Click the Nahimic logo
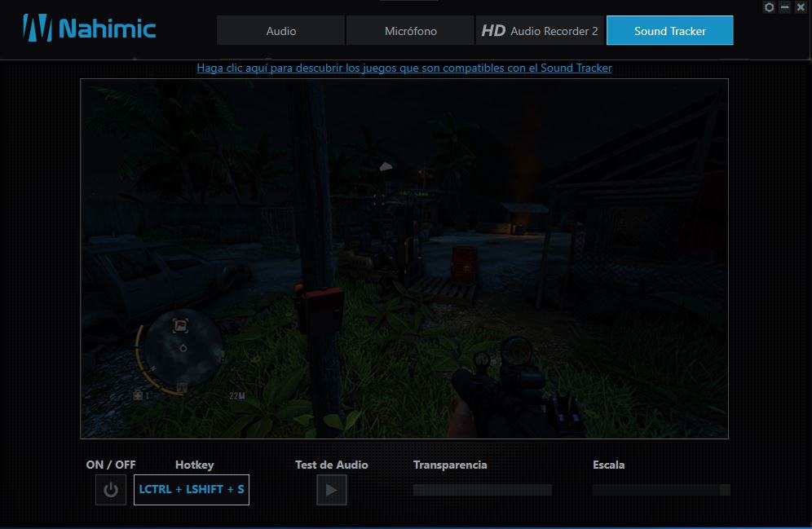This screenshot has width=812, height=529. [x=89, y=28]
